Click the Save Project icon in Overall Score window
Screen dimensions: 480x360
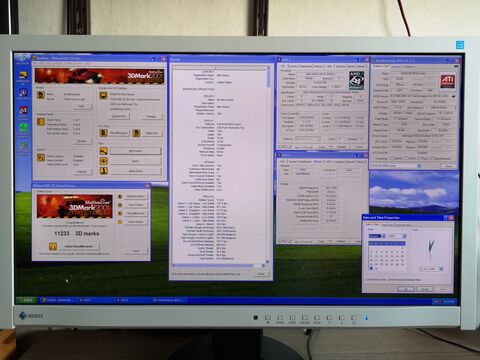pyautogui.click(x=120, y=205)
